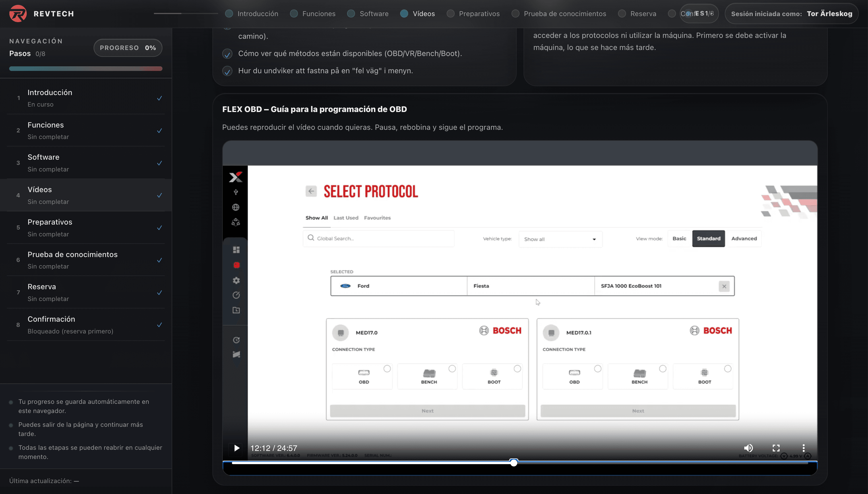Select the globe icon in the sidebar

(236, 207)
